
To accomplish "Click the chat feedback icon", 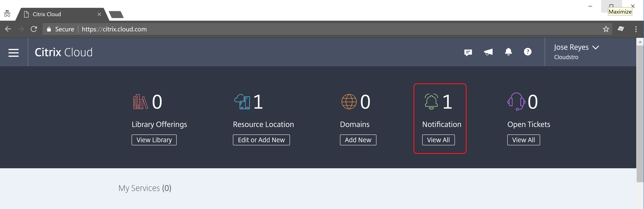I will 468,52.
